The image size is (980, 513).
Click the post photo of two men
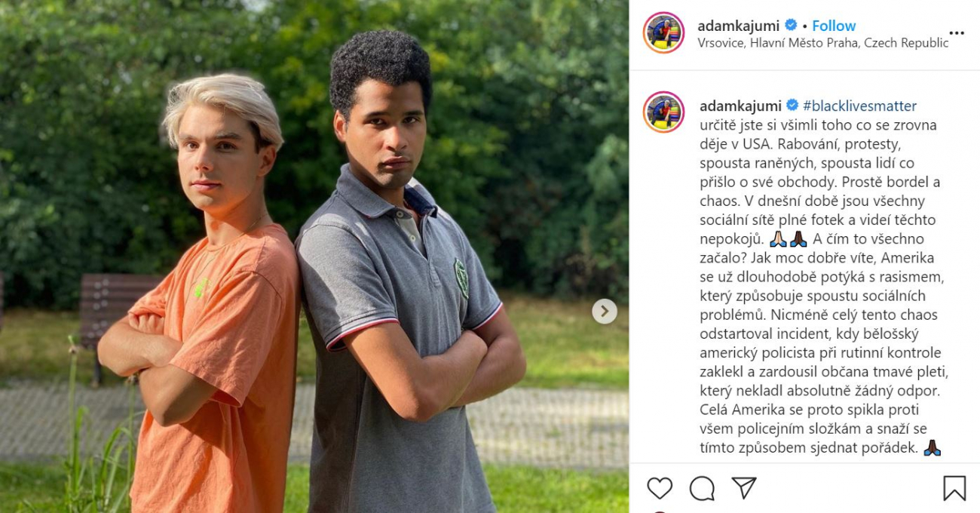click(x=314, y=256)
